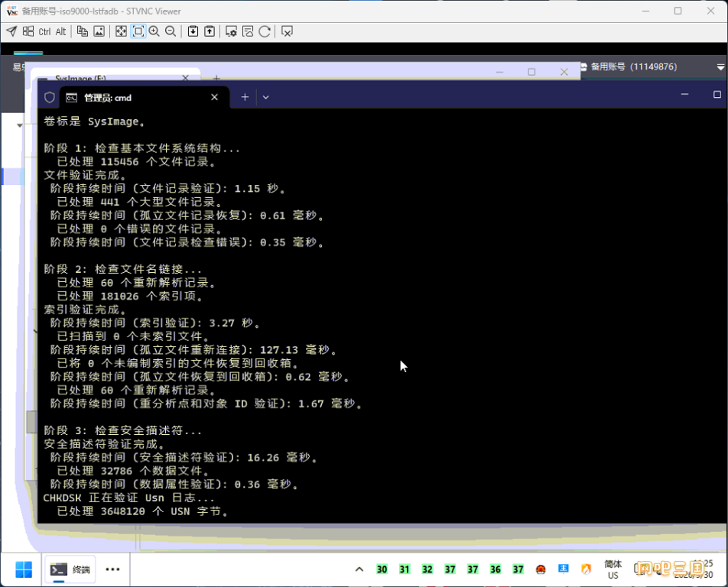Click the '索引验证完成。' output line
The image size is (728, 587).
[85, 310]
